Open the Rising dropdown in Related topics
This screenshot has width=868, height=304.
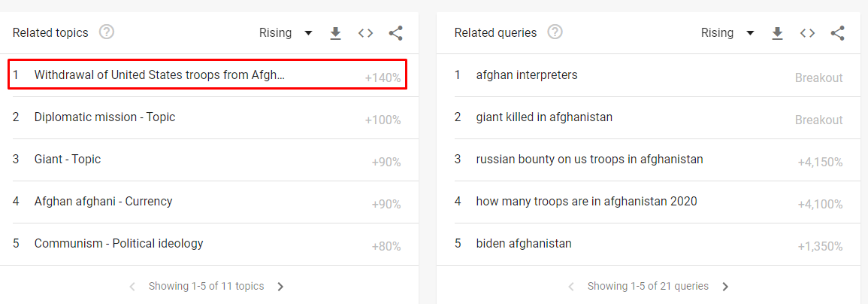[286, 33]
